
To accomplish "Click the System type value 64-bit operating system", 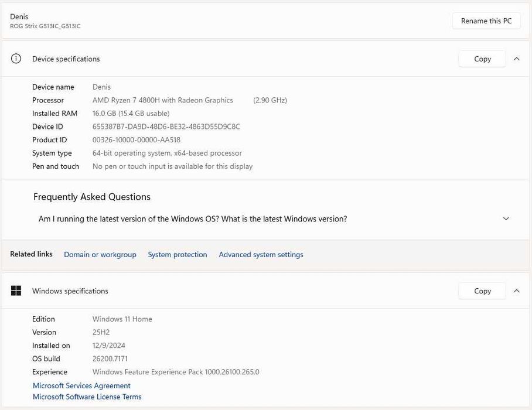I will tap(167, 153).
